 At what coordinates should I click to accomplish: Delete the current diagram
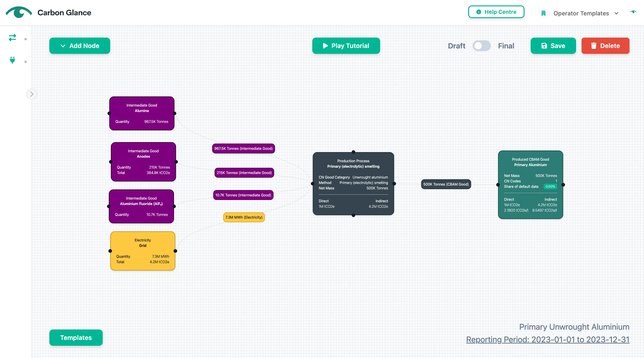605,46
